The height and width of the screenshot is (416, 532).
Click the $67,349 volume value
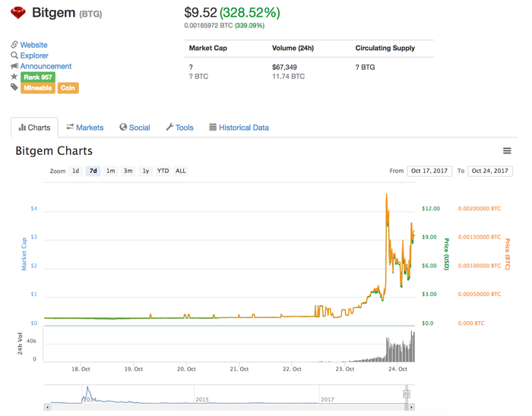[x=284, y=67]
